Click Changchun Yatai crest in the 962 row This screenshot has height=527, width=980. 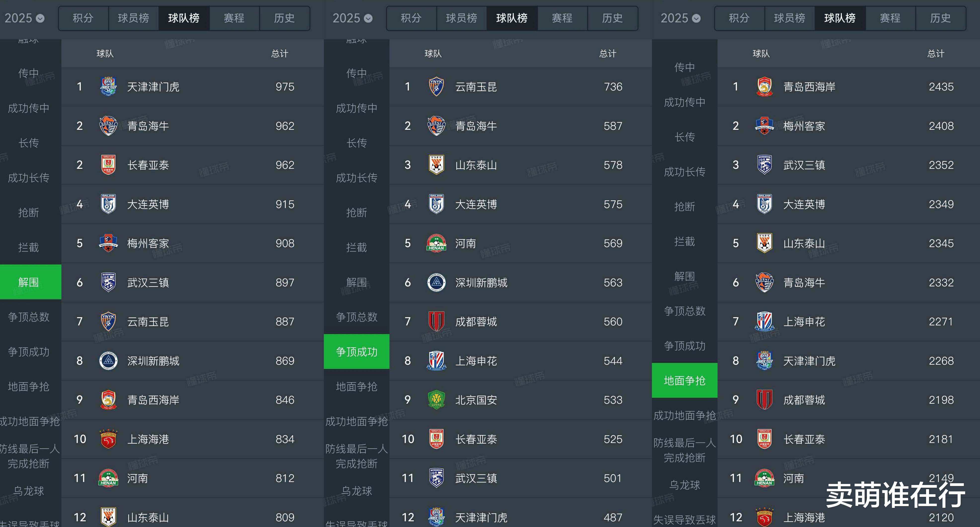108,165
